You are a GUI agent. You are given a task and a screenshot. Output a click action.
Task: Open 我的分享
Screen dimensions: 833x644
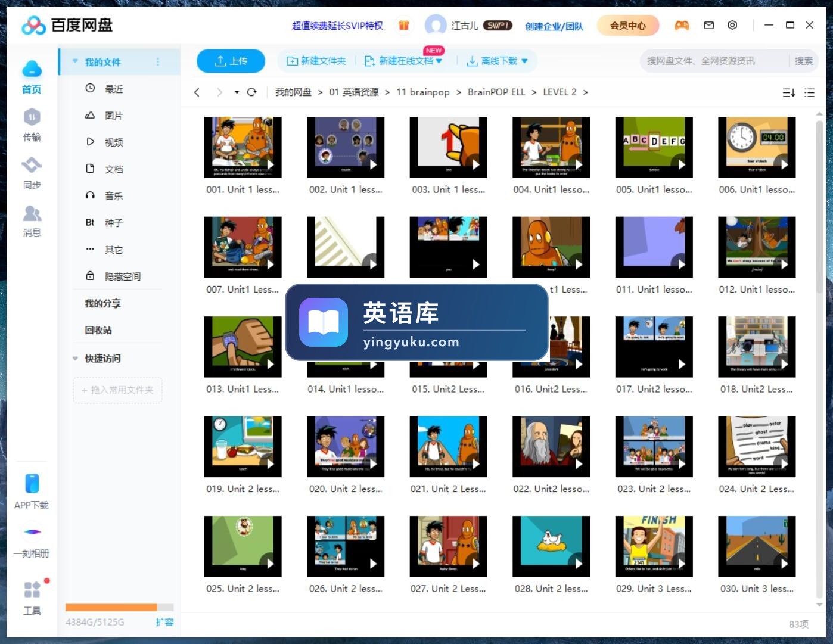pyautogui.click(x=102, y=303)
